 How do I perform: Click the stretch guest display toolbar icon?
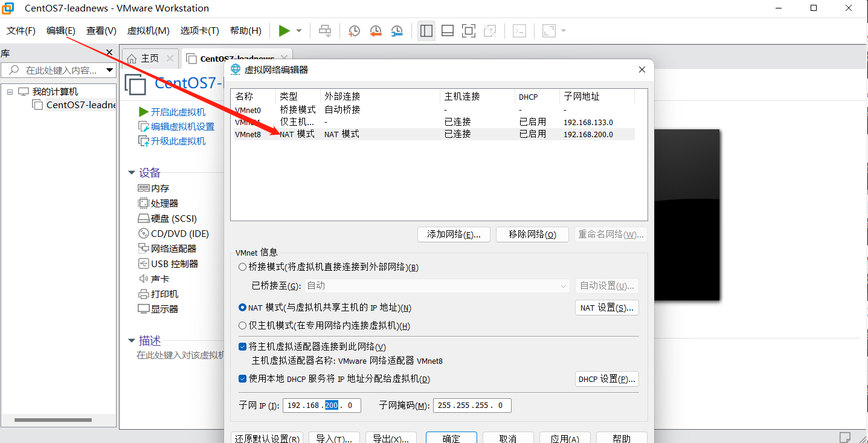pyautogui.click(x=548, y=31)
